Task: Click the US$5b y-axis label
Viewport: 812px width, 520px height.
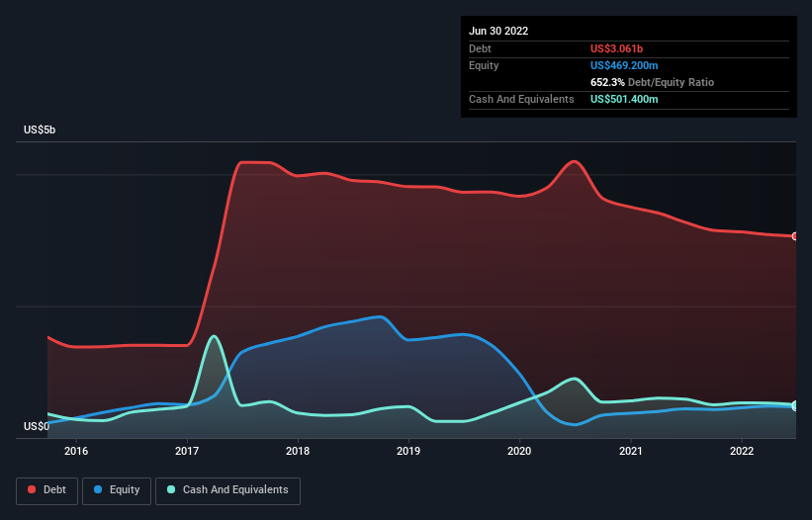Action: (40, 130)
